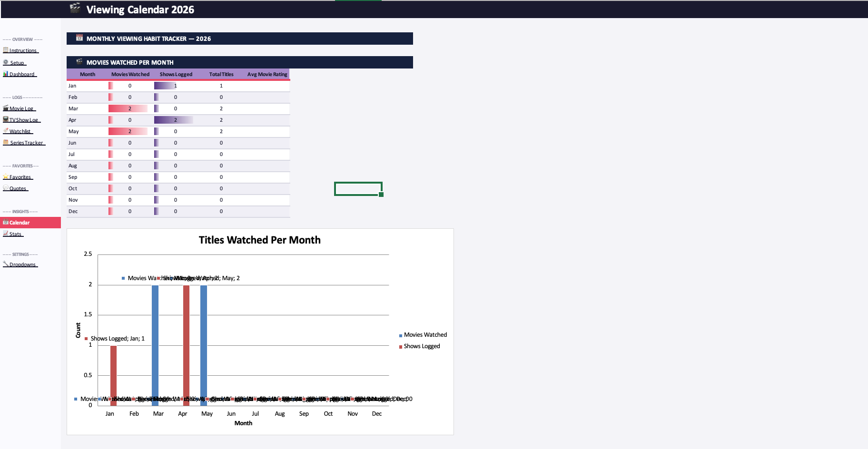The width and height of the screenshot is (868, 449).
Task: Click the 'Shows Logged; Jan; 1' data label
Action: pyautogui.click(x=115, y=339)
